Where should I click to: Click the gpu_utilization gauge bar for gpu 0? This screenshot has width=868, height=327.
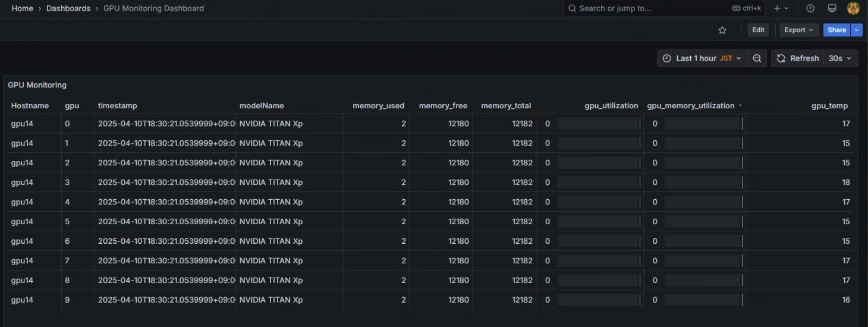coord(599,124)
